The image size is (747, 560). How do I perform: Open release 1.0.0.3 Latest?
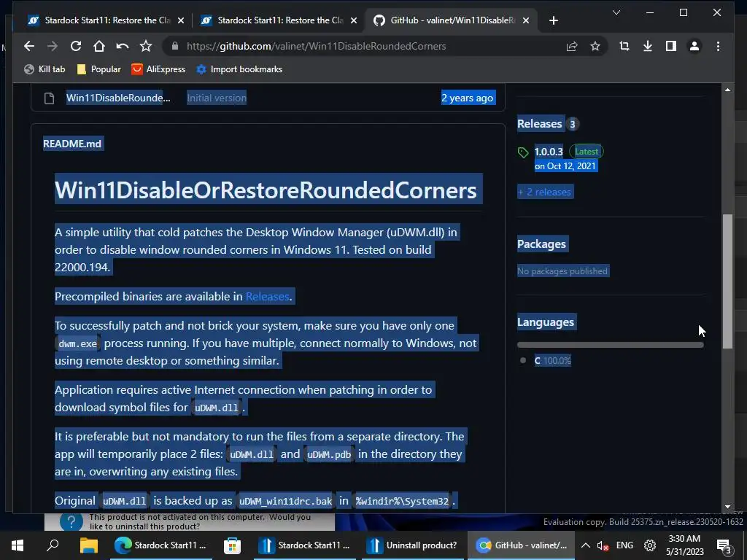(549, 152)
